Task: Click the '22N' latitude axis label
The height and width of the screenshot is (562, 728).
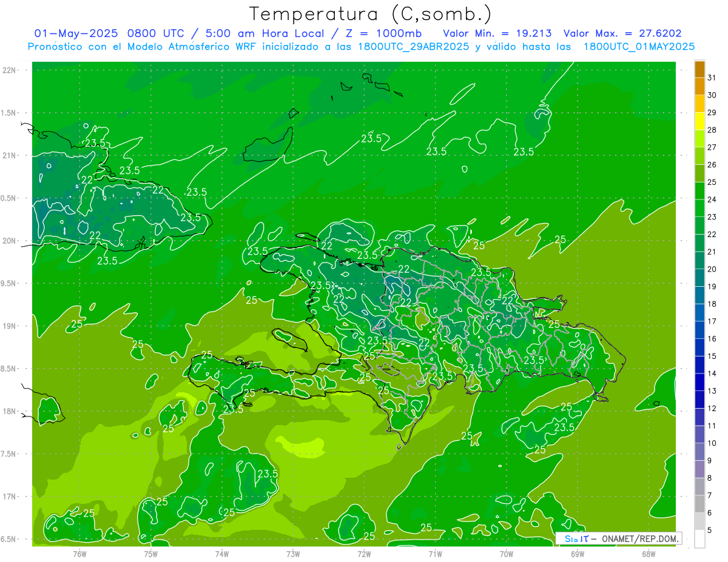Action: (10, 70)
